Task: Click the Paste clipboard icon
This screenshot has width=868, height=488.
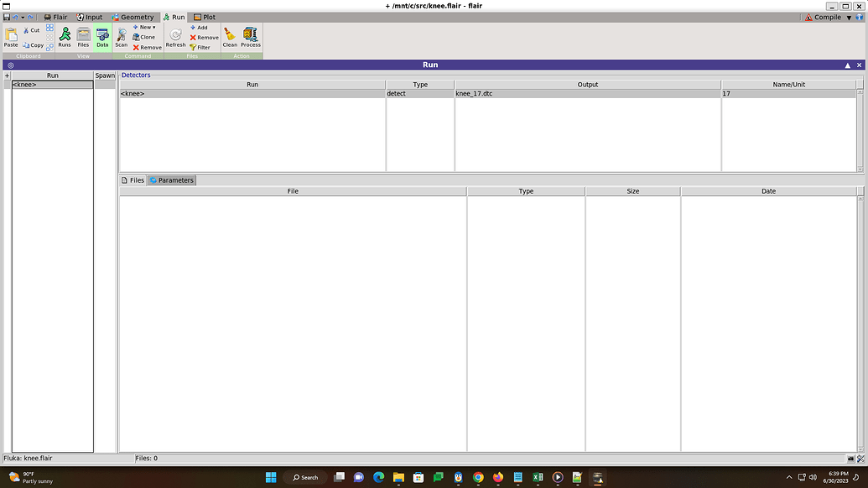Action: point(11,37)
